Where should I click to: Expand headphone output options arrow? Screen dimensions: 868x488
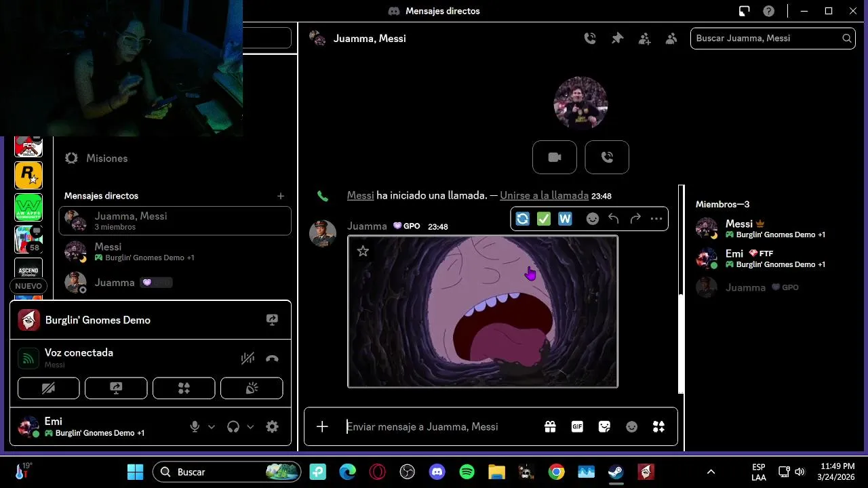[x=250, y=426]
